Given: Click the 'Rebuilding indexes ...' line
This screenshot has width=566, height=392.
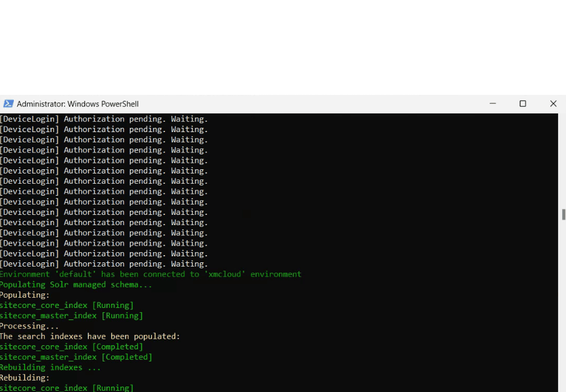Looking at the screenshot, I should coord(51,367).
